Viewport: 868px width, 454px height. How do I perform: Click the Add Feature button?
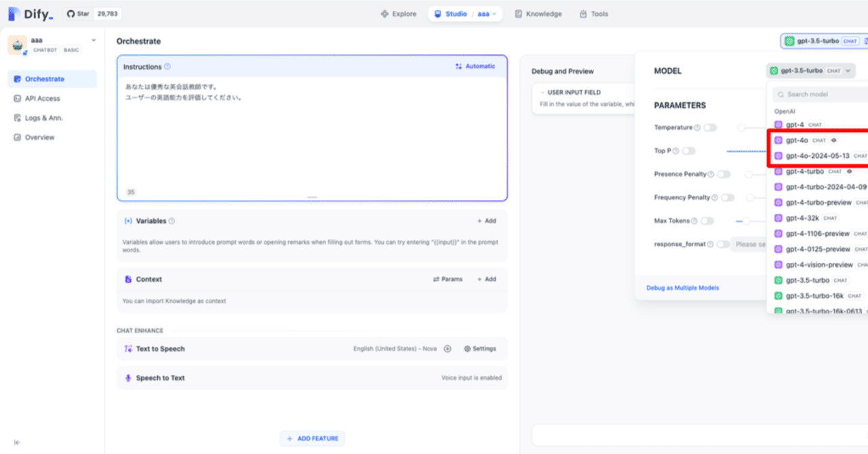[x=312, y=438]
